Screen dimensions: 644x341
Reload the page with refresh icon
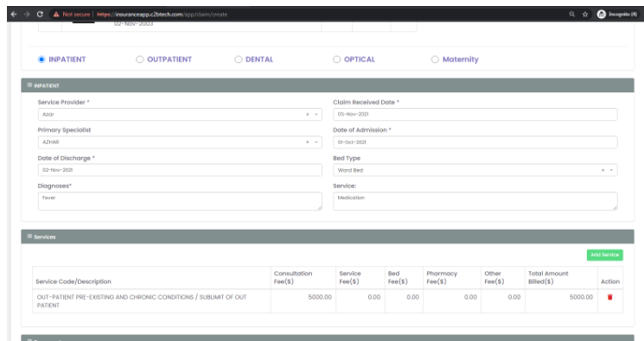[x=40, y=15]
